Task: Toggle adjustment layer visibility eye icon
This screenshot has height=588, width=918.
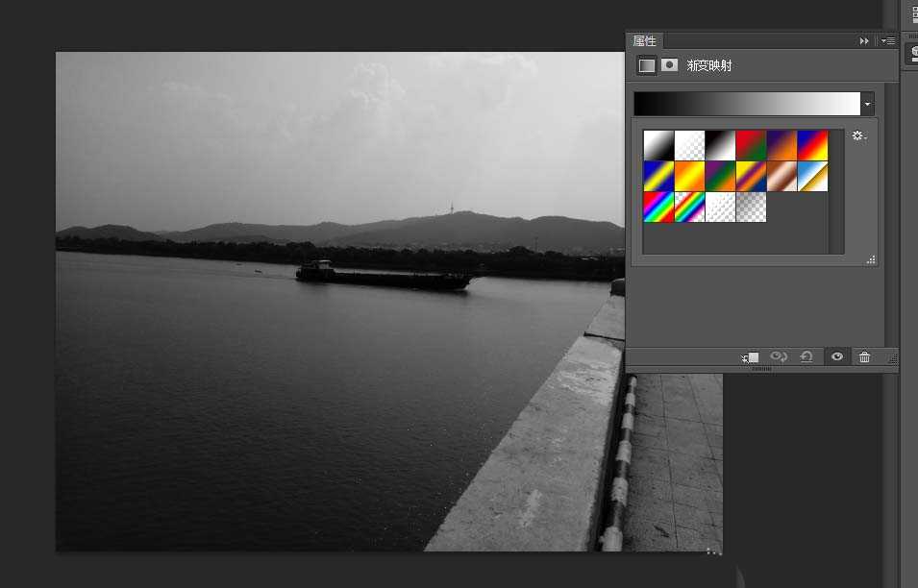Action: (837, 357)
